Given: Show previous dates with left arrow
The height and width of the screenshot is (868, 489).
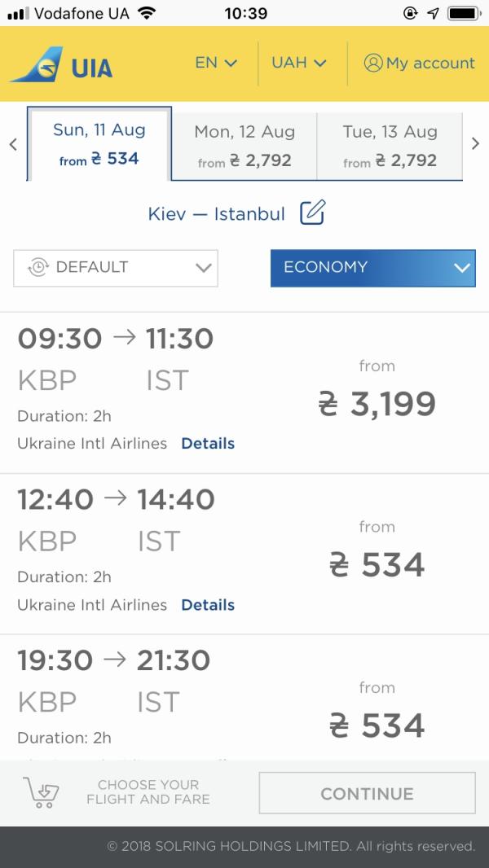Looking at the screenshot, I should click(x=13, y=145).
